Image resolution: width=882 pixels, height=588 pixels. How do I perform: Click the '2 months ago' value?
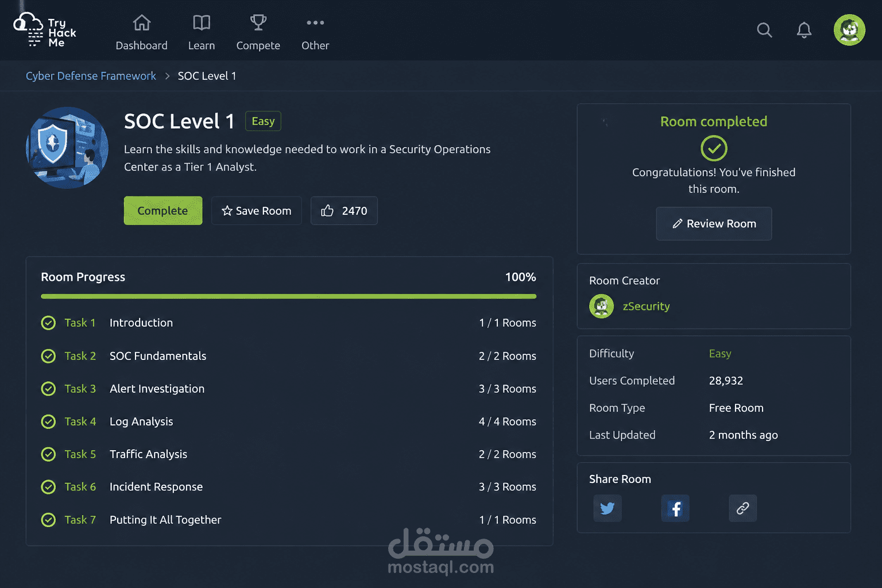(743, 435)
